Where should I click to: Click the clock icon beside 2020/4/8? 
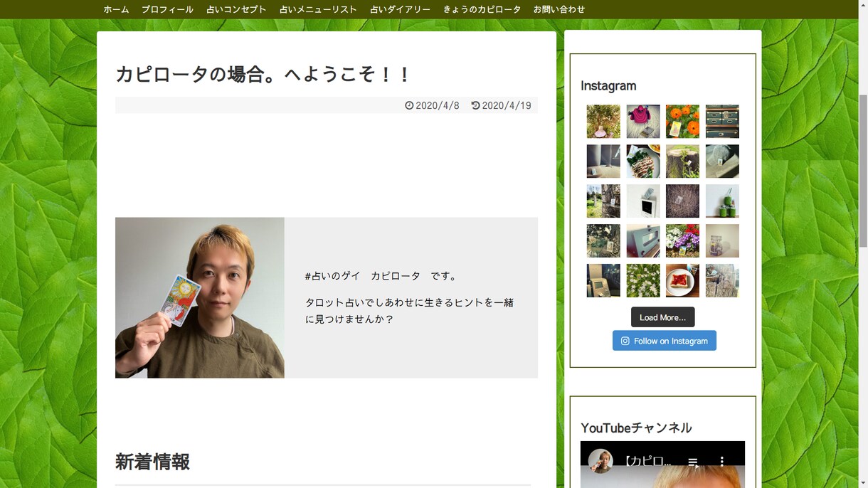click(x=409, y=105)
